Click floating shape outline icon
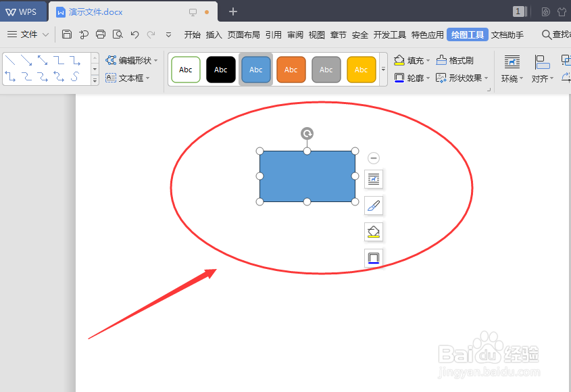This screenshot has height=392, width=571. click(x=374, y=258)
